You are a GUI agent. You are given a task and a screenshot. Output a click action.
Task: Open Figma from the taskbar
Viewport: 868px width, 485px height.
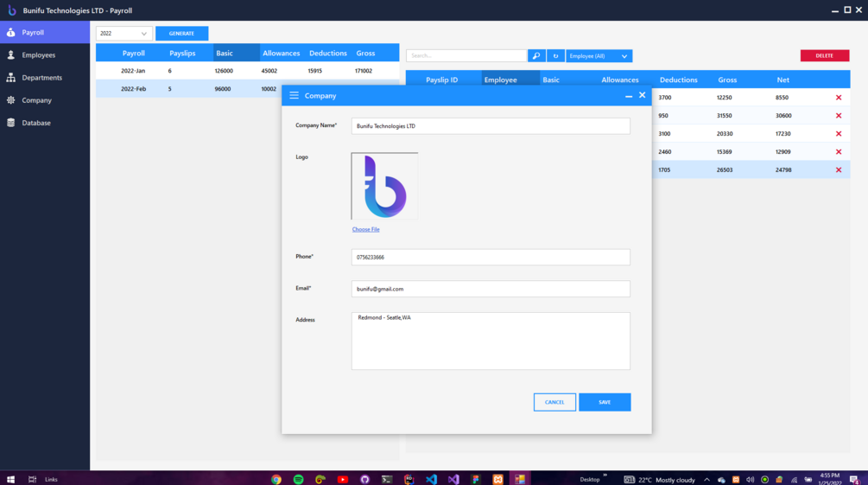[476, 480]
